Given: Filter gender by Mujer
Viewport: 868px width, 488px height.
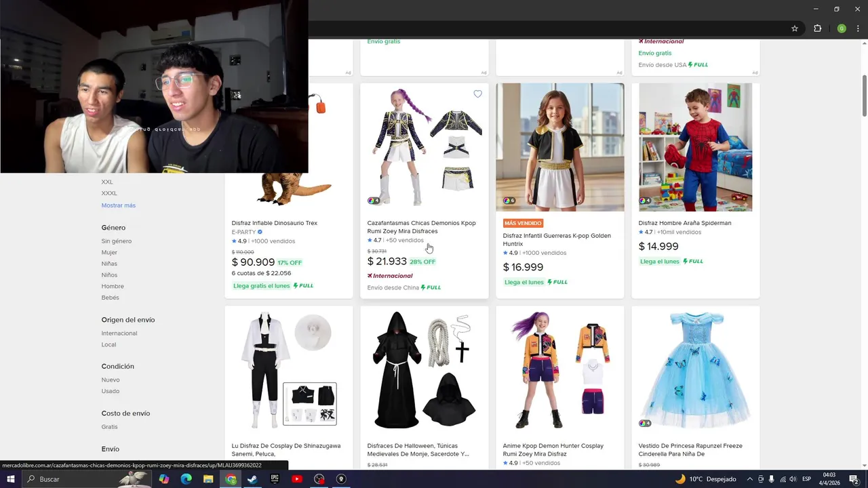Looking at the screenshot, I should pyautogui.click(x=109, y=253).
